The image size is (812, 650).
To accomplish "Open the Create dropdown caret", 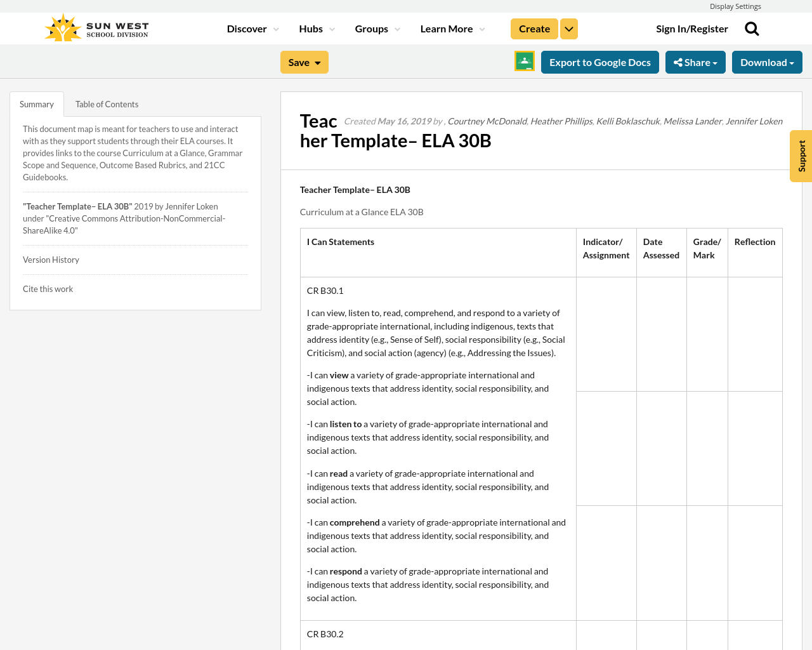I will click(568, 29).
